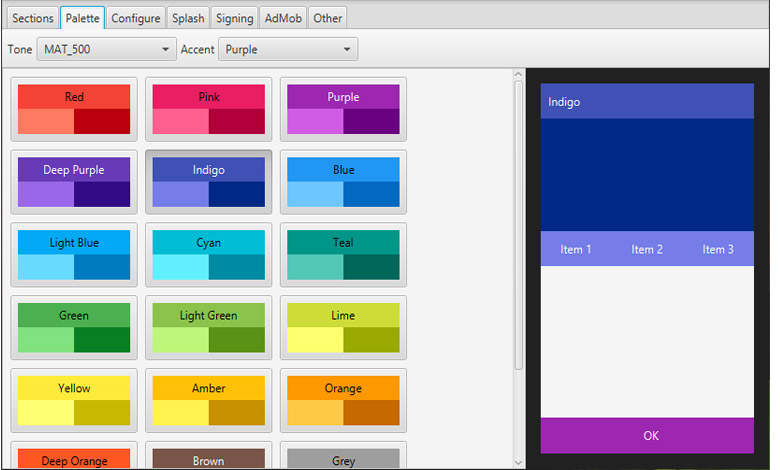Switch to the Other tab
Viewport: 780px width, 470px height.
coord(327,18)
